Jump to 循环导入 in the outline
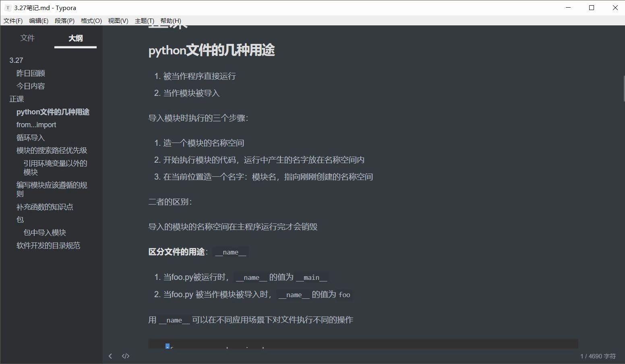 (30, 137)
